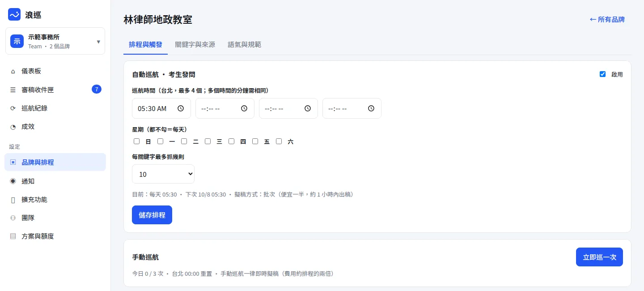Check the 一 weekday checkbox

click(161, 141)
